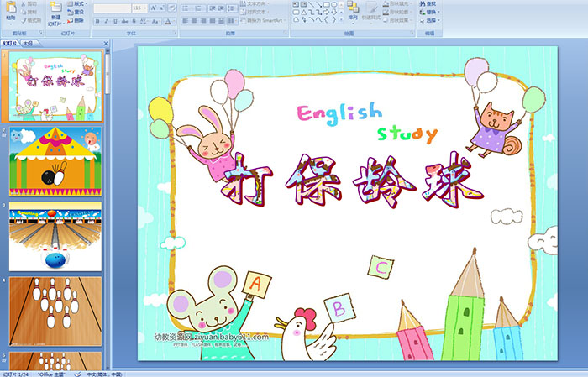Open Shape Outline (形状轮廓) options
Screen dimensions: 588x377
tap(396, 12)
